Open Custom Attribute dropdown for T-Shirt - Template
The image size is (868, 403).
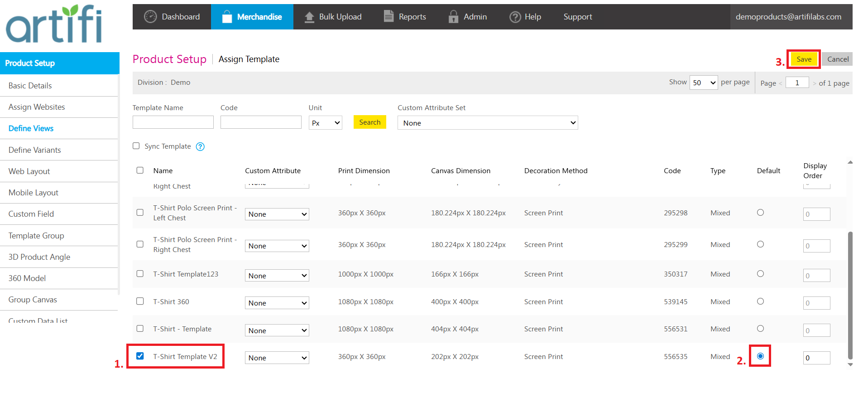pyautogui.click(x=277, y=330)
